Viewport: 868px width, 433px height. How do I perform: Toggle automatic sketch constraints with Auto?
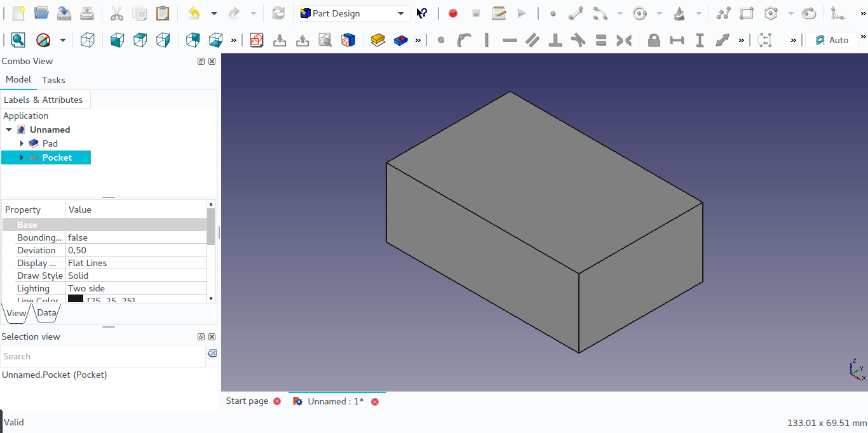point(831,39)
